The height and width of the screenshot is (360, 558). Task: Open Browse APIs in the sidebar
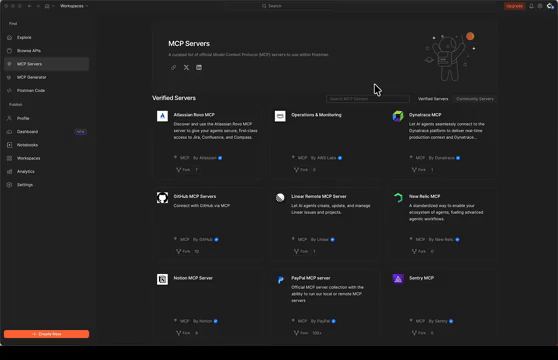coord(29,51)
